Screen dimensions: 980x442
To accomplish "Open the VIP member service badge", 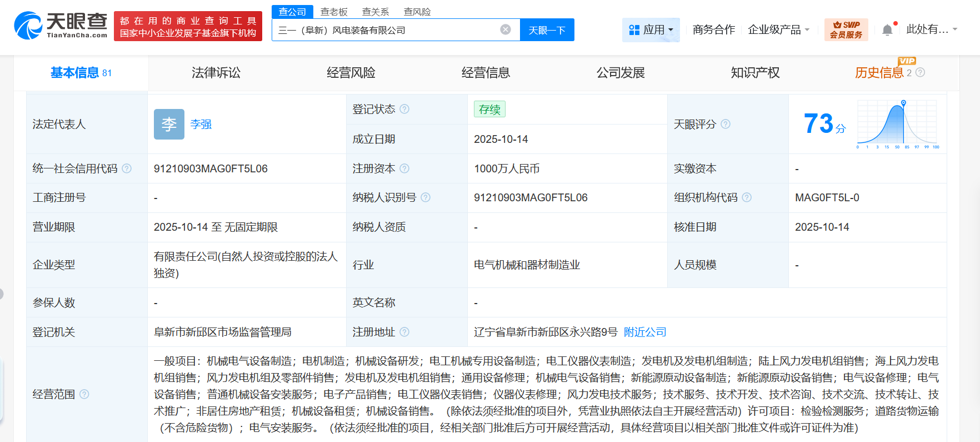I will click(x=846, y=29).
